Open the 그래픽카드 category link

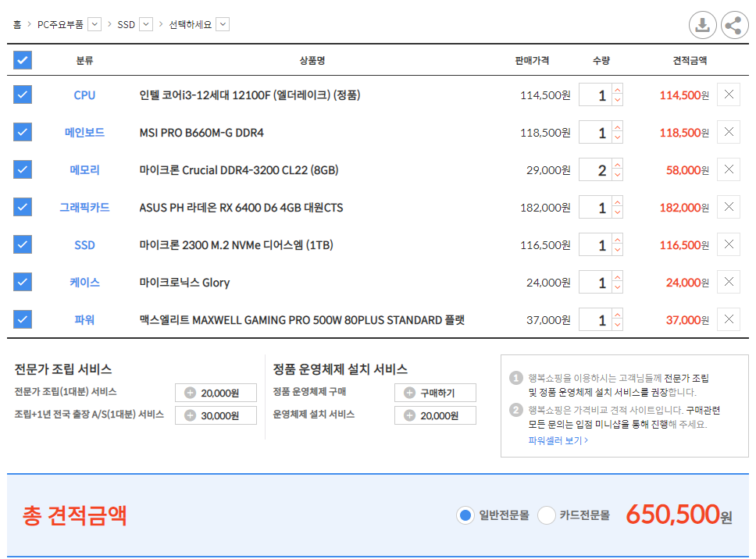click(x=84, y=208)
